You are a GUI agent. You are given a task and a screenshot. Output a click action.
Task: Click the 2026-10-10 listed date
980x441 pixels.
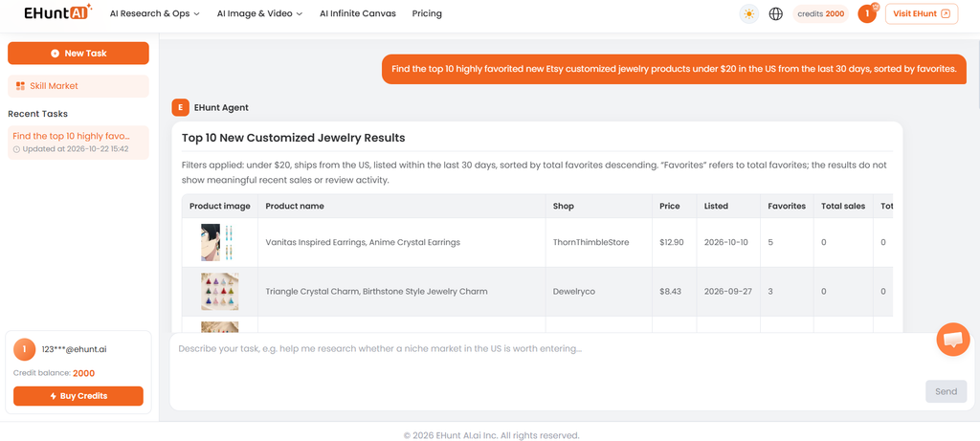(x=725, y=242)
